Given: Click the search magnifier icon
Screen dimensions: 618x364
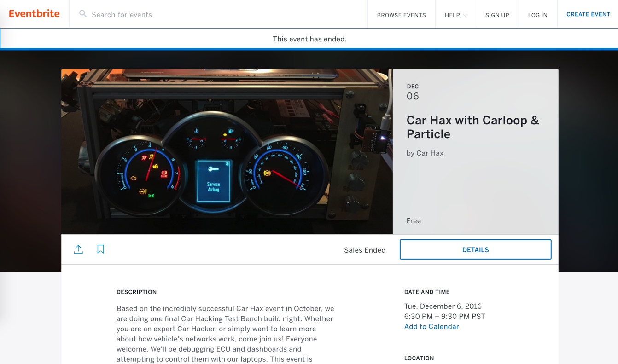Looking at the screenshot, I should point(83,14).
